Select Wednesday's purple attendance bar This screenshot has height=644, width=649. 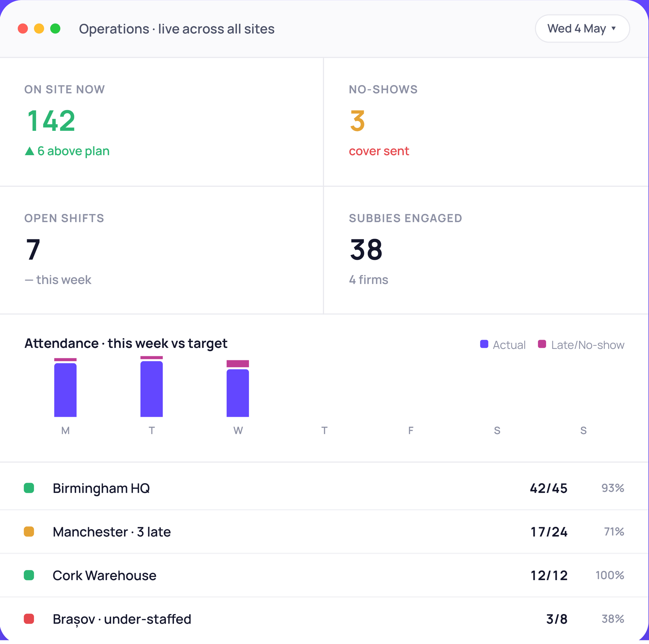click(x=238, y=393)
